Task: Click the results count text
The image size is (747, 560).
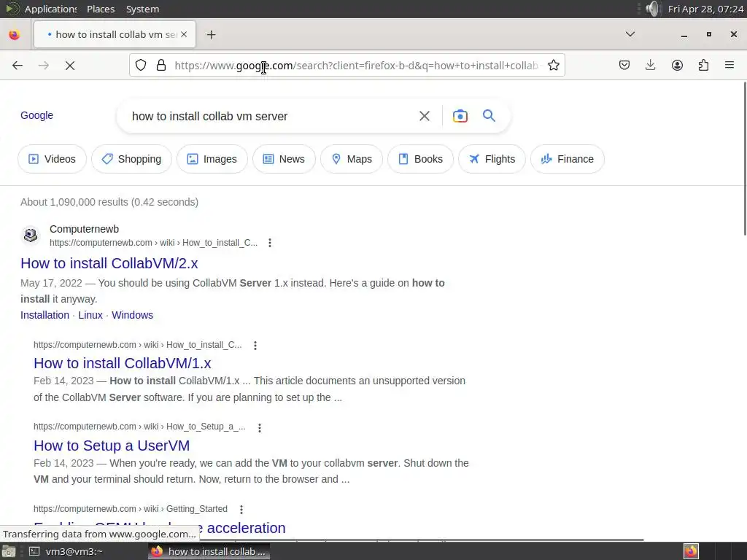Action: pyautogui.click(x=109, y=202)
